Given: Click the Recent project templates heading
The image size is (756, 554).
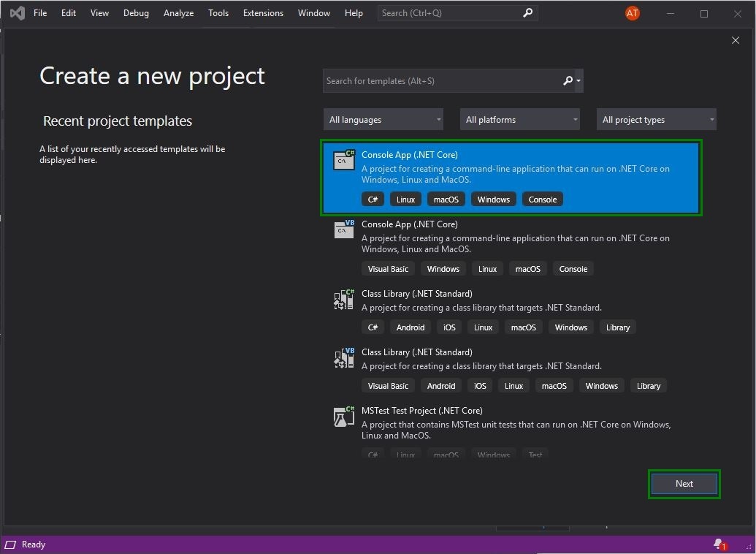Looking at the screenshot, I should (118, 121).
